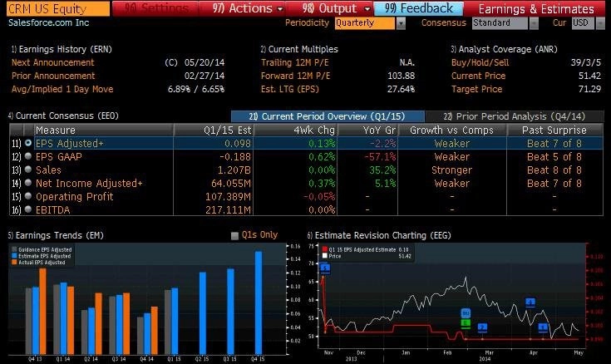This screenshot has width=611, height=364.
Task: Open the Periodicity Quarterly combo box
Action: (365, 23)
